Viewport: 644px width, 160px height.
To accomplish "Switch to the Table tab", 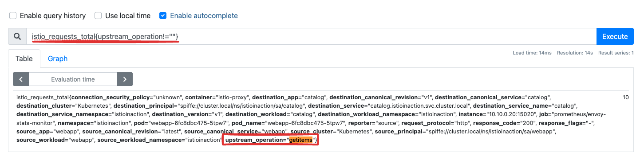I will click(x=24, y=59).
